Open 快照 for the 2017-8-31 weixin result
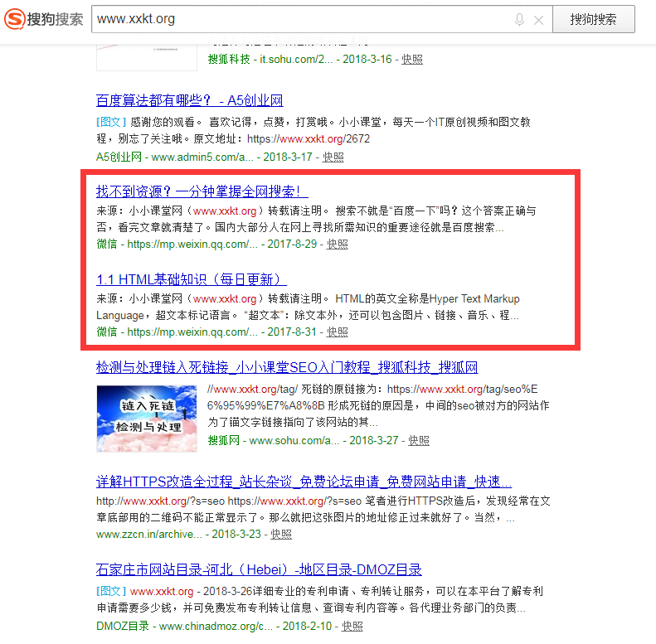Screen dimensions: 656x644 pos(338,332)
